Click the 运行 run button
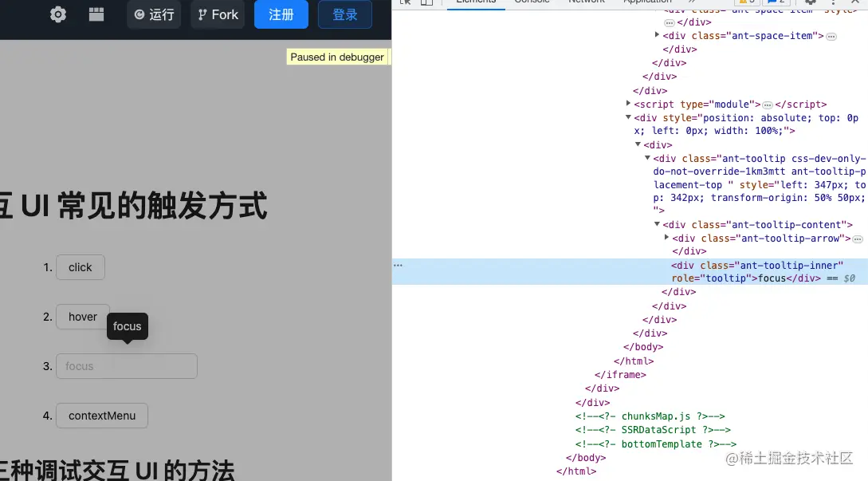The image size is (868, 481). (x=155, y=14)
